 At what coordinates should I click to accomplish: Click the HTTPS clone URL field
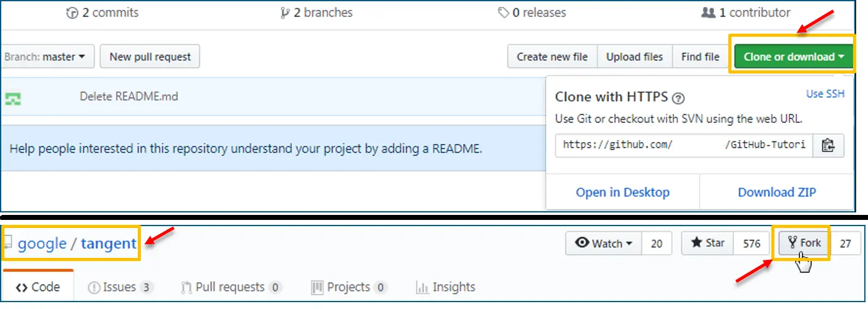683,145
